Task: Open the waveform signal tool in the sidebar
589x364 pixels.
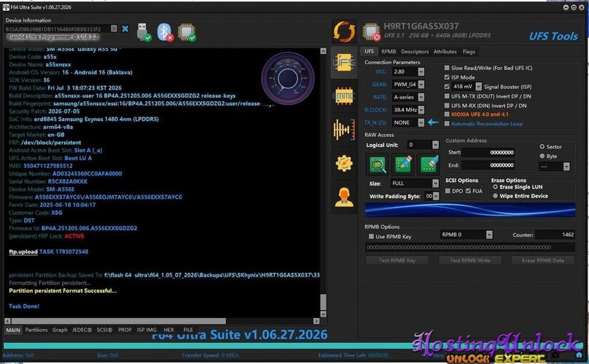Action: tap(344, 130)
